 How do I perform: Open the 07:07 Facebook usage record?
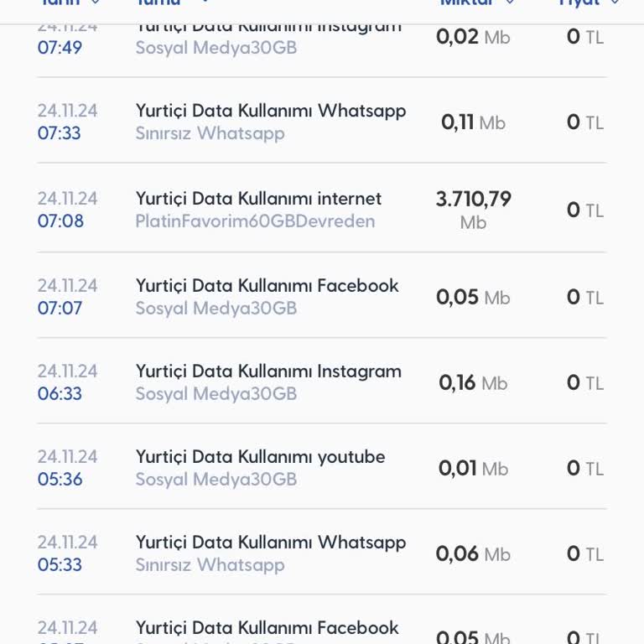click(x=267, y=286)
